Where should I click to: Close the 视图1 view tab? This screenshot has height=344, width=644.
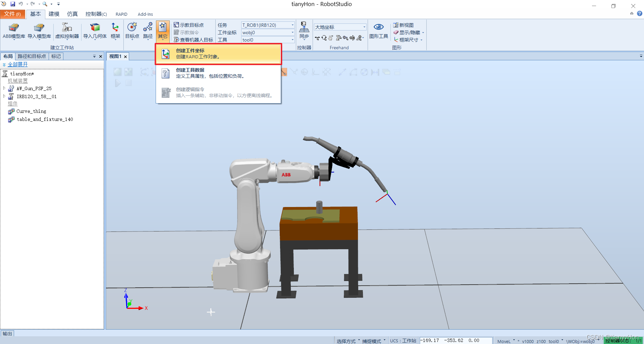[x=125, y=57]
